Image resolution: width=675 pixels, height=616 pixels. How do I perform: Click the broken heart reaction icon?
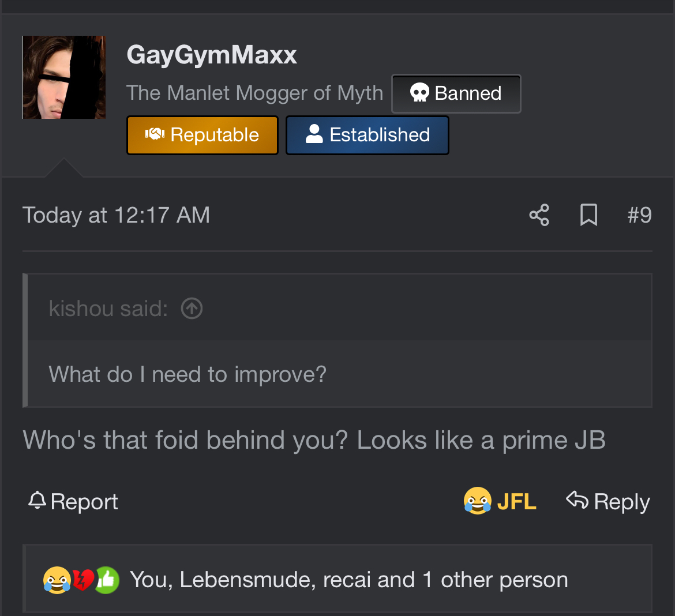click(x=84, y=580)
